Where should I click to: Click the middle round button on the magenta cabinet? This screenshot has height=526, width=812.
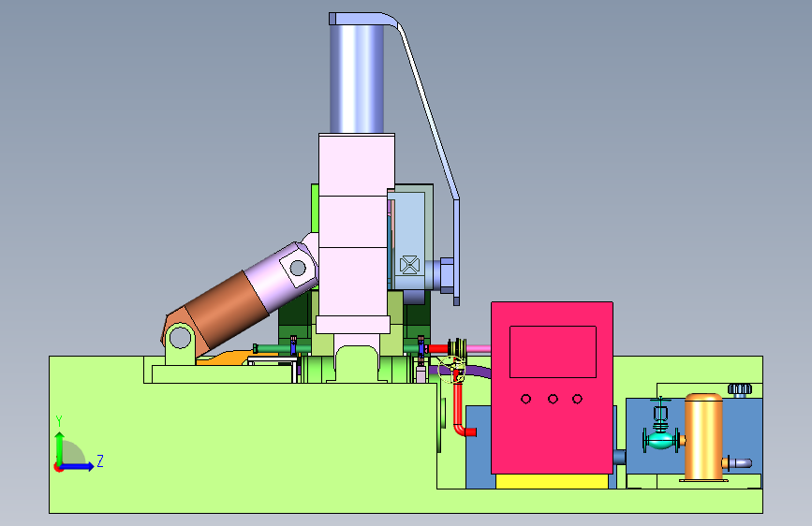pyautogui.click(x=553, y=399)
